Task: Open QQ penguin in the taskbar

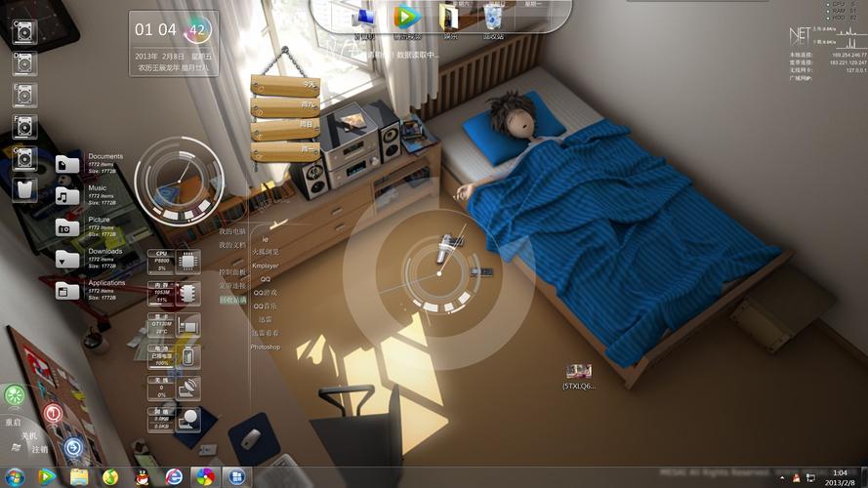Action: coord(142,476)
